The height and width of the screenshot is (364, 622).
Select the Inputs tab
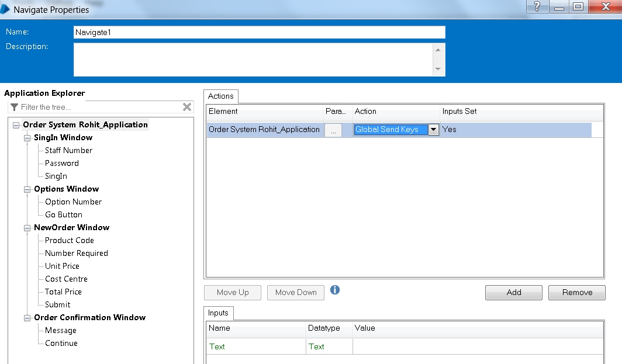[x=218, y=313]
